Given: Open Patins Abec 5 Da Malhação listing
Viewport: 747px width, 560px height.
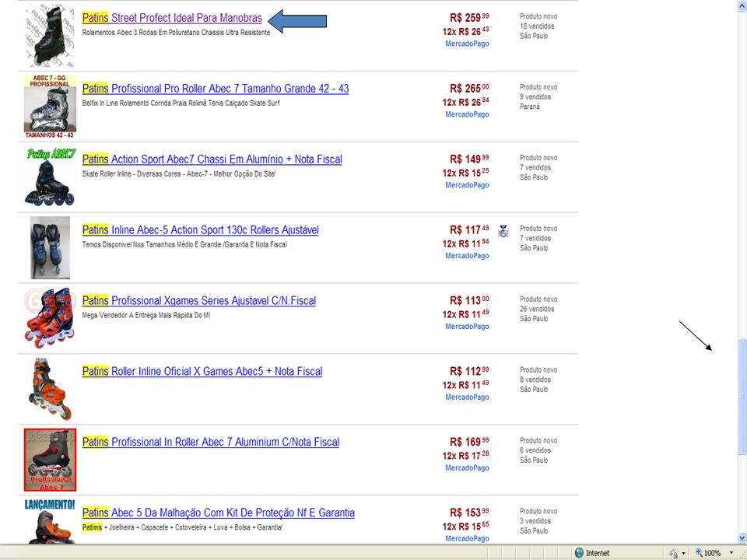Looking at the screenshot, I should click(218, 513).
